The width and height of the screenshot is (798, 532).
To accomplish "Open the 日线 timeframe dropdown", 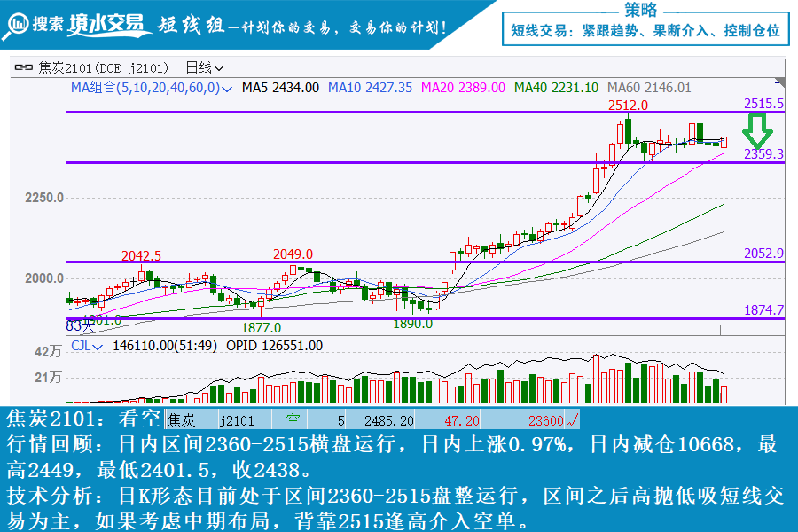I will [x=205, y=67].
